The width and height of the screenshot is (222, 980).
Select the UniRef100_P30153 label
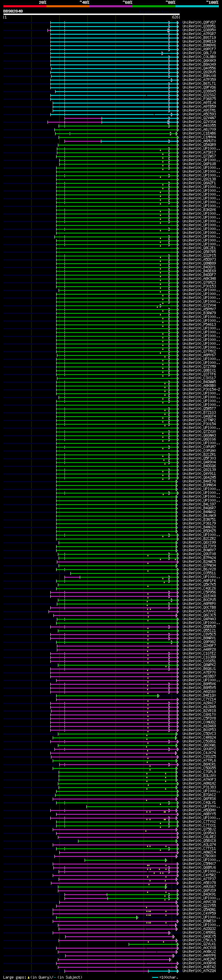pos(199,286)
